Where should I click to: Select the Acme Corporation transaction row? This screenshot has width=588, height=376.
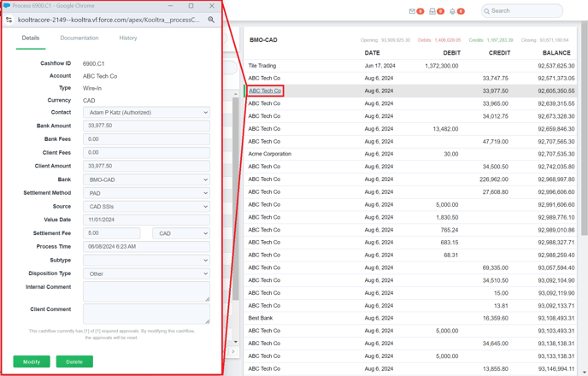pos(410,155)
